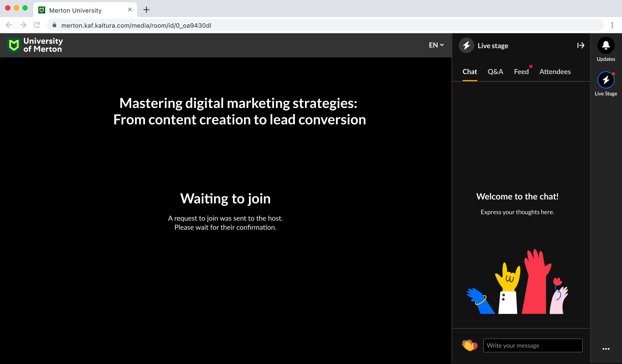The width and height of the screenshot is (622, 364).
Task: Collapse the Live stage side panel
Action: (581, 45)
